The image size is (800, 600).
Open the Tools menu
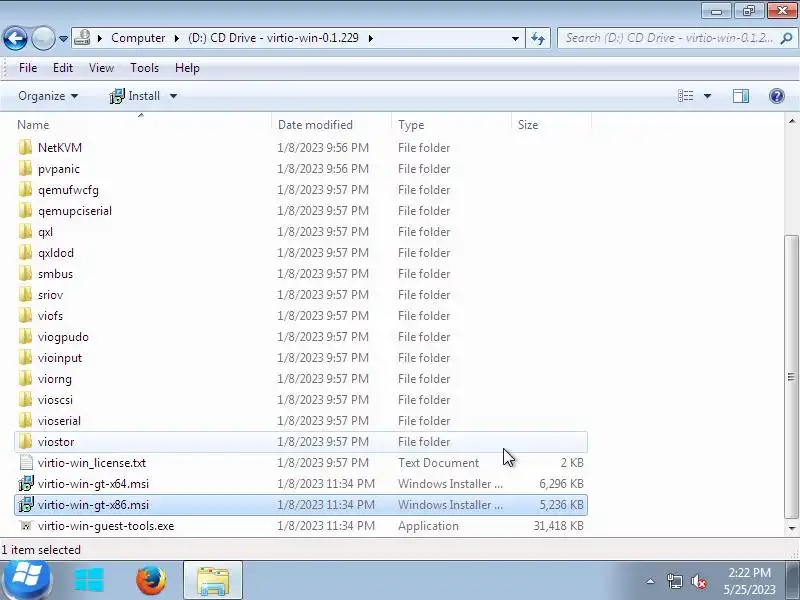coord(144,68)
